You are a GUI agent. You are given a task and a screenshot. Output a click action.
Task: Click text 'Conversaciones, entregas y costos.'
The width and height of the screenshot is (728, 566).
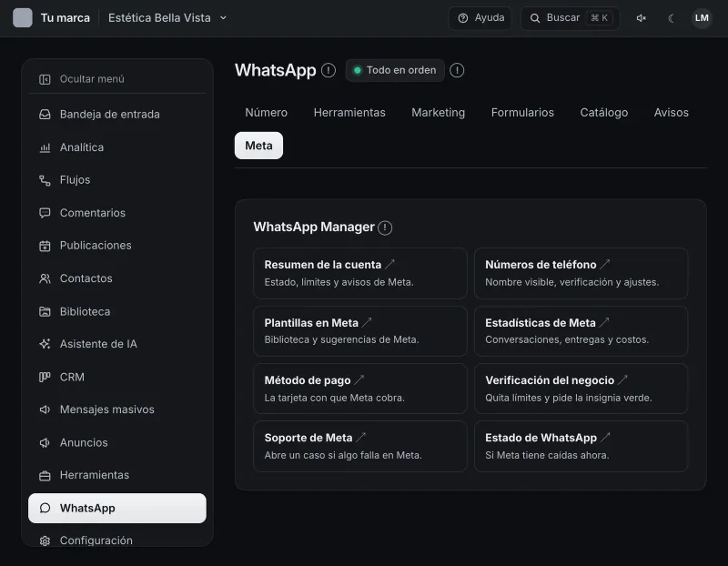tap(567, 340)
